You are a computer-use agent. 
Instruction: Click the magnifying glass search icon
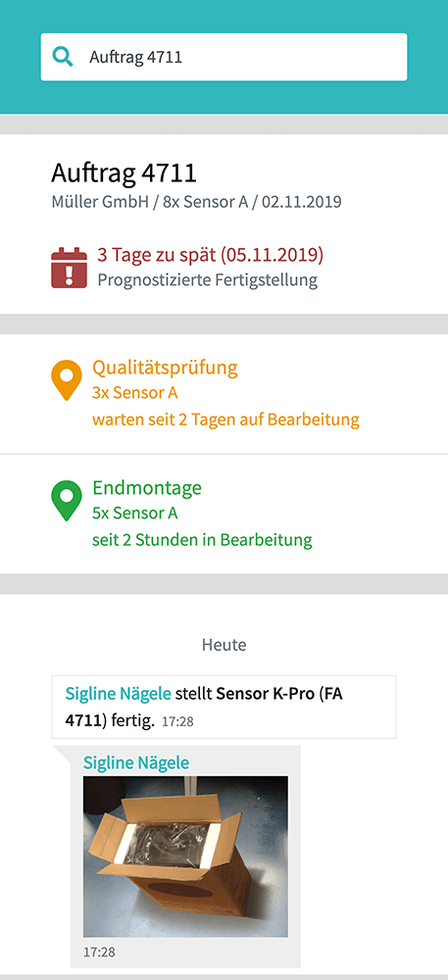(x=63, y=57)
